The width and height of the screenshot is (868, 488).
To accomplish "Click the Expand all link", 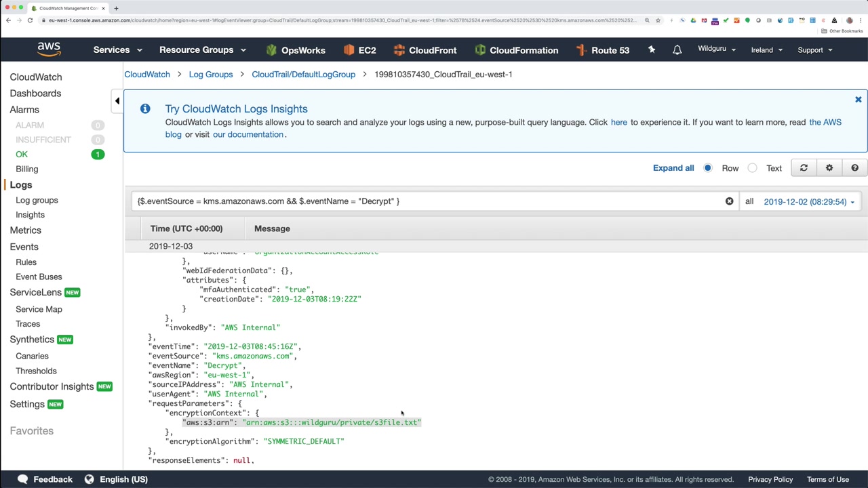I will point(673,168).
